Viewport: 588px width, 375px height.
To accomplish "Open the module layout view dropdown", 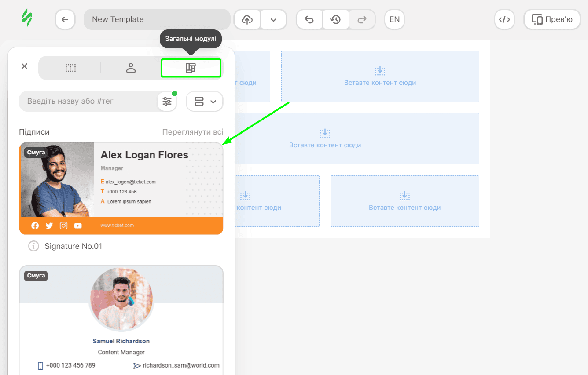I will coord(205,102).
